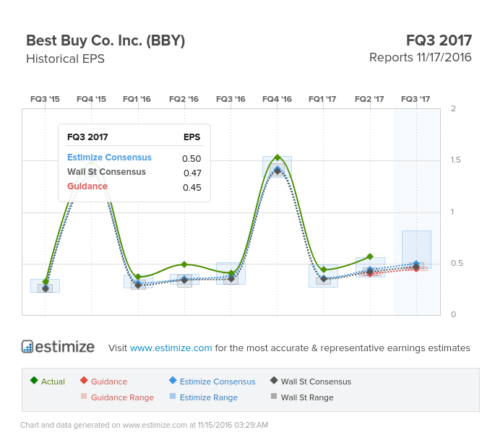Click the 0.50 EPS value
Screen dimensions: 495x448
pyautogui.click(x=191, y=158)
